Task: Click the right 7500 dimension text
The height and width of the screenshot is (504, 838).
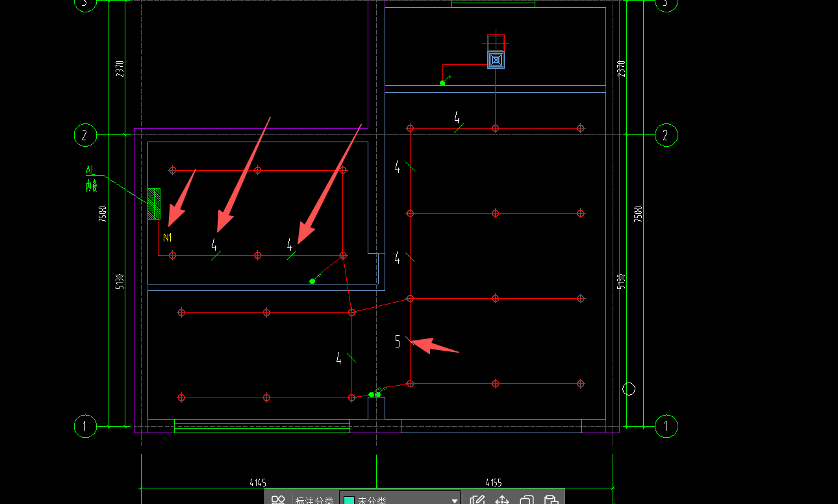Action: 638,214
